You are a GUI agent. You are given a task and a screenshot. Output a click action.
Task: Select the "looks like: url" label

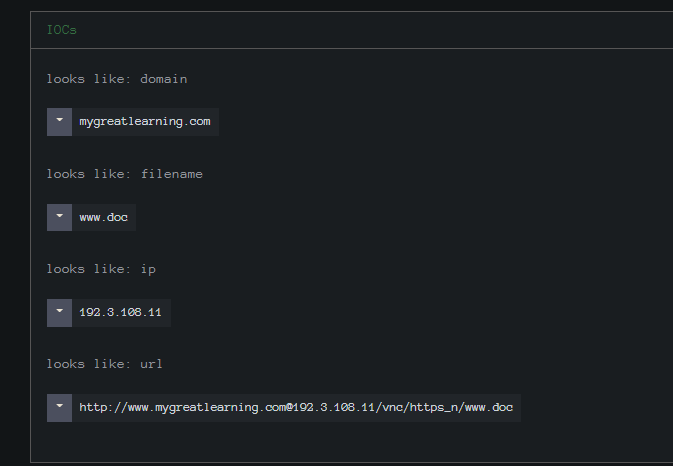point(104,364)
